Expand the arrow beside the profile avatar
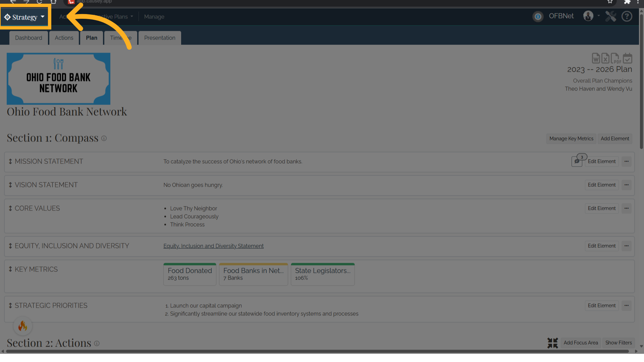644x362 pixels. 599,15
